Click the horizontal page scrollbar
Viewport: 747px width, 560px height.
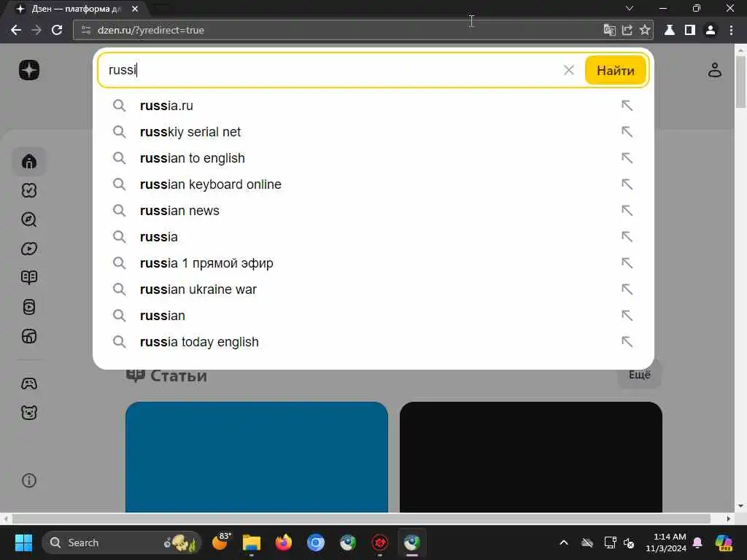[x=360, y=518]
